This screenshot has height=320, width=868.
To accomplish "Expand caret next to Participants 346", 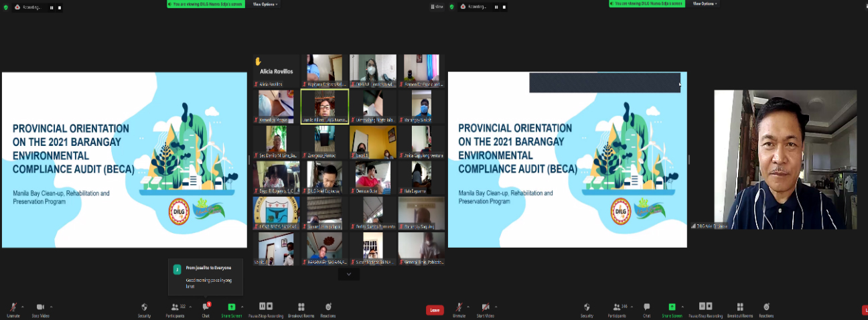I will 633,307.
